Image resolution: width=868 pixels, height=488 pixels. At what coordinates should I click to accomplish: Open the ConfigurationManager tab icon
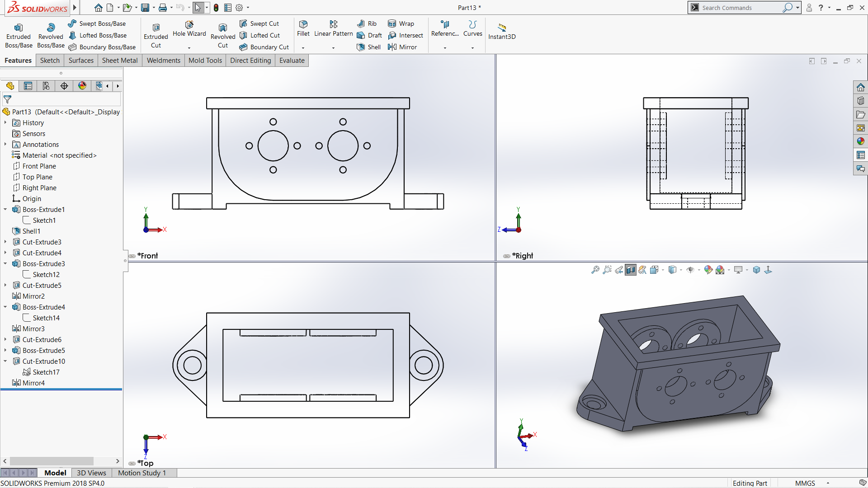(46, 86)
